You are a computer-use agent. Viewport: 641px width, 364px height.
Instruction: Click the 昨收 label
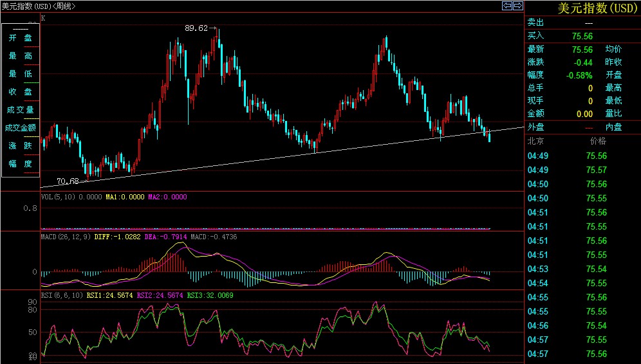(x=613, y=62)
